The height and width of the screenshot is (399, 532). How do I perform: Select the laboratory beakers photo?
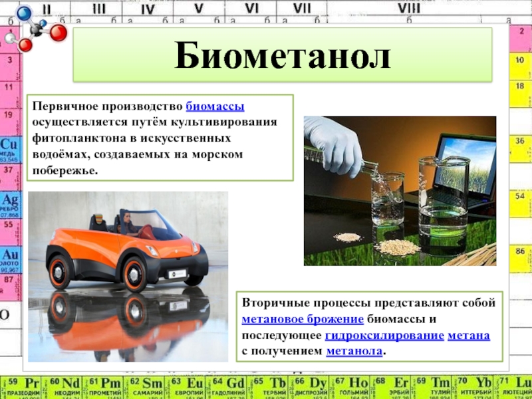tap(400, 191)
